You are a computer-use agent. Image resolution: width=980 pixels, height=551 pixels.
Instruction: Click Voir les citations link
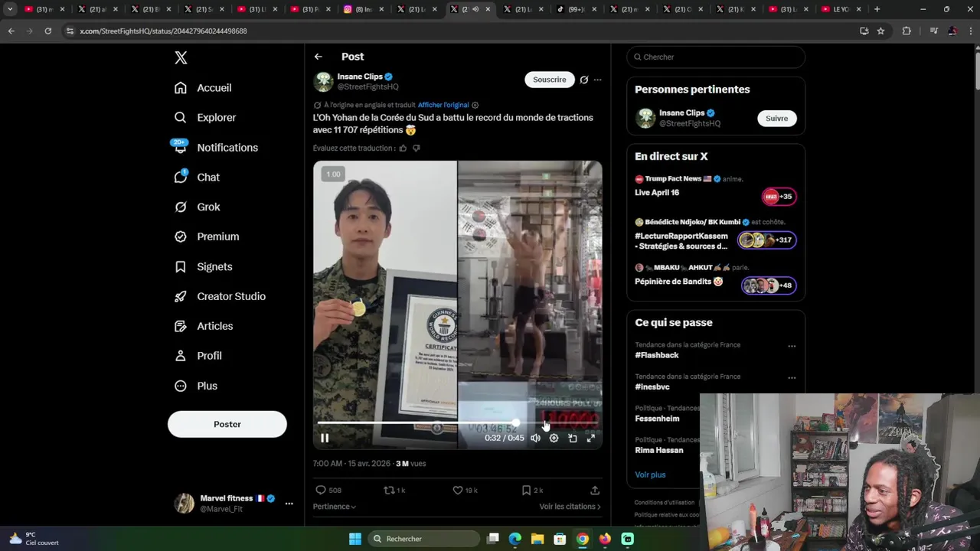[x=570, y=507]
